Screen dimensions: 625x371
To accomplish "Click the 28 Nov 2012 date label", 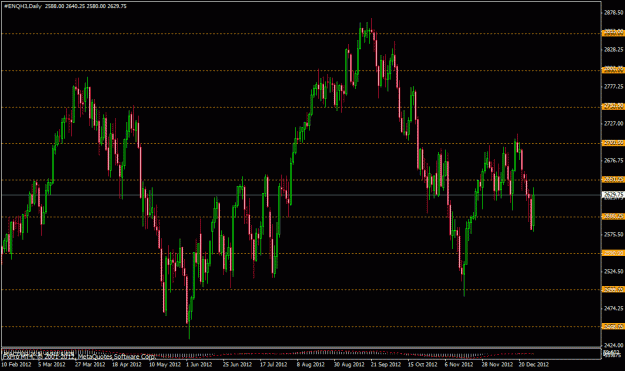I will (x=497, y=364).
